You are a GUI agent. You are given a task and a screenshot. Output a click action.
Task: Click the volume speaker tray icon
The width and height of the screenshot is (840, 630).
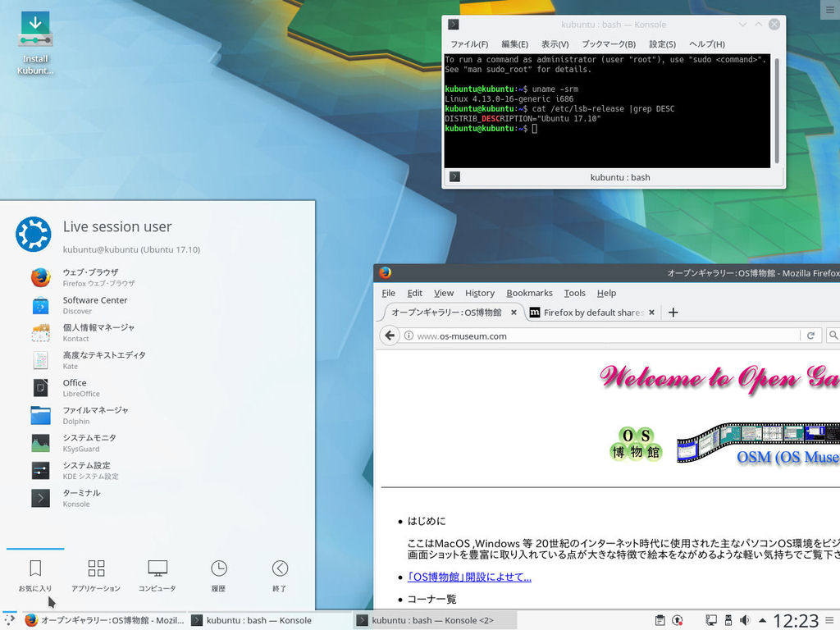pos(745,620)
